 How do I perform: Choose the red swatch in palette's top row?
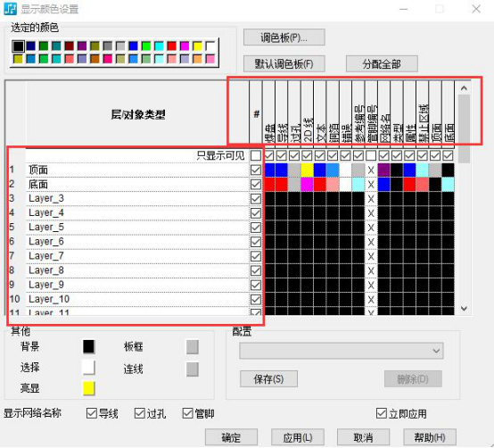pos(172,46)
